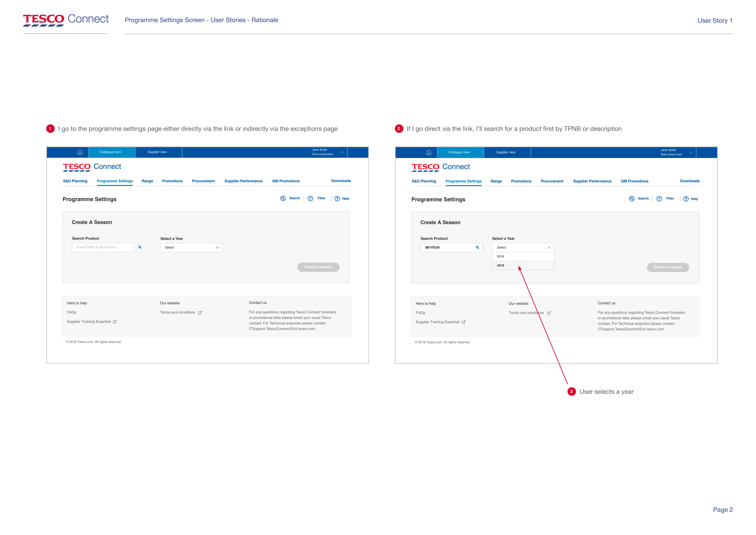Select 2018 in the open year list
The width and height of the screenshot is (756, 535).
(500, 256)
